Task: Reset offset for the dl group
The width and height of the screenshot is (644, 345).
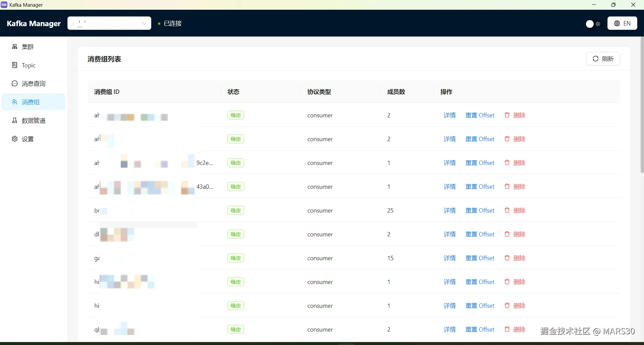Action: [480, 234]
